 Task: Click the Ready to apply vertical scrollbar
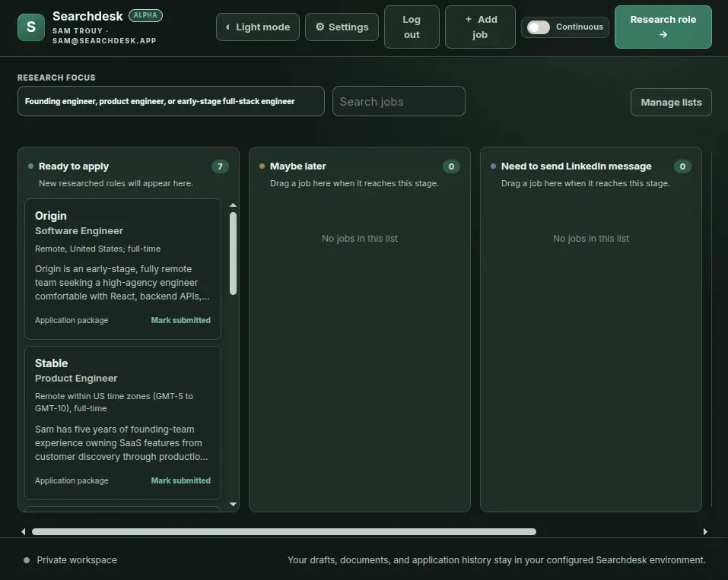(x=233, y=253)
